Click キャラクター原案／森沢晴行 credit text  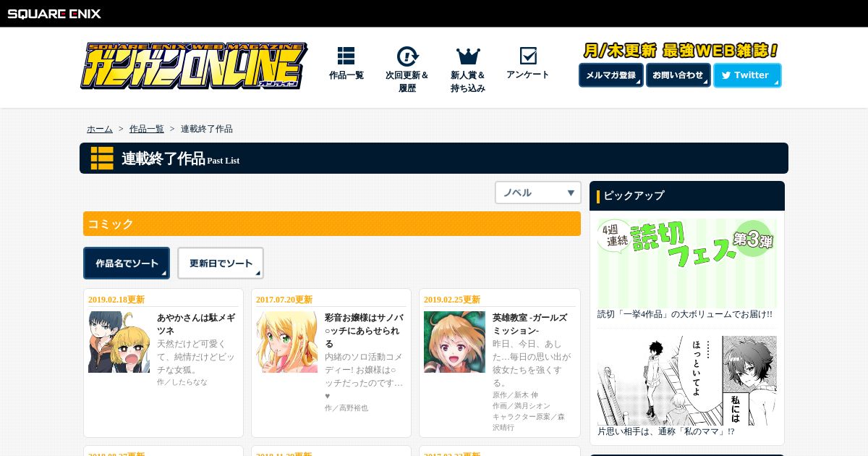529,422
